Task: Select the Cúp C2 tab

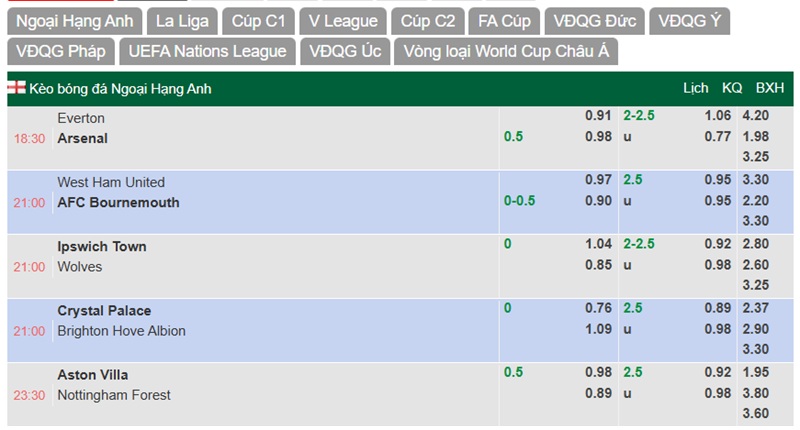Action: click(428, 21)
